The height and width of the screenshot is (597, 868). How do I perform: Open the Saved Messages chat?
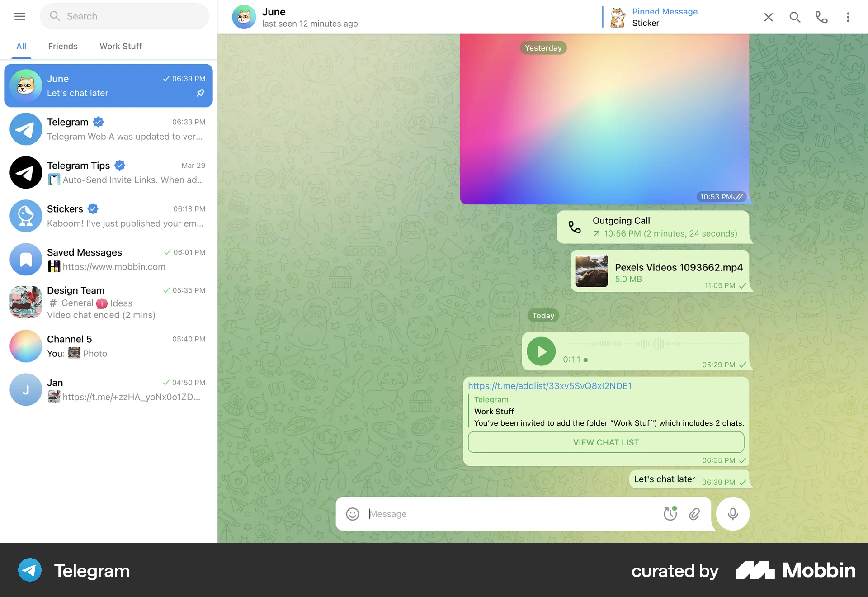(x=108, y=259)
